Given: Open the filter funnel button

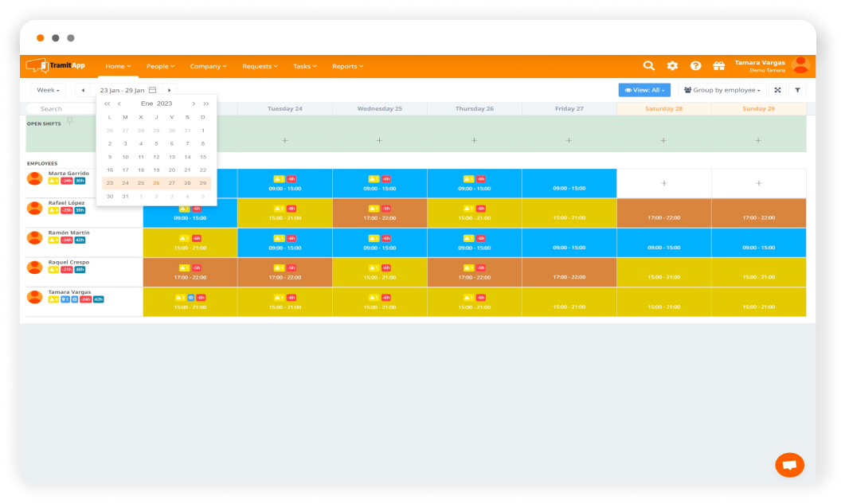Looking at the screenshot, I should point(797,91).
